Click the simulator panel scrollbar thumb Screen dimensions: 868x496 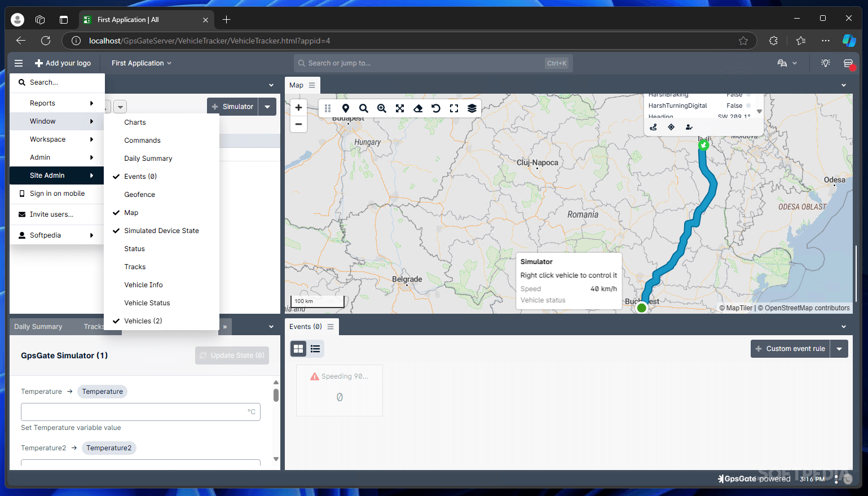276,395
